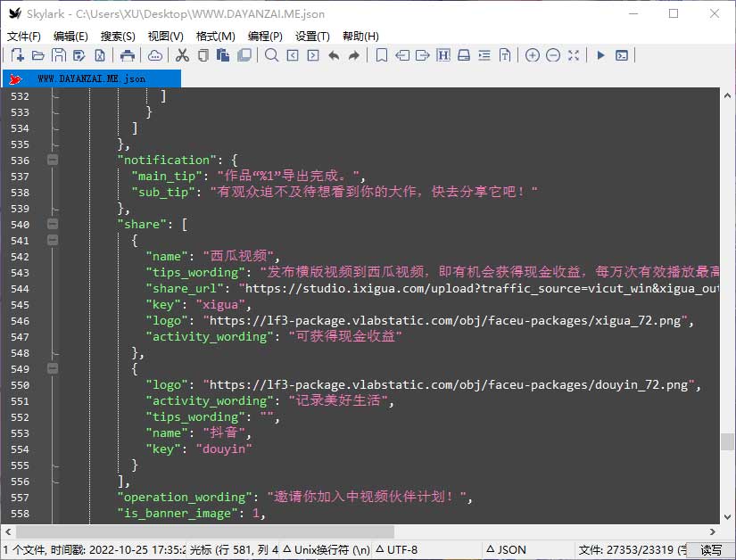Click the file size 文件: 27353/23319 status
The image size is (736, 560).
tap(633, 549)
